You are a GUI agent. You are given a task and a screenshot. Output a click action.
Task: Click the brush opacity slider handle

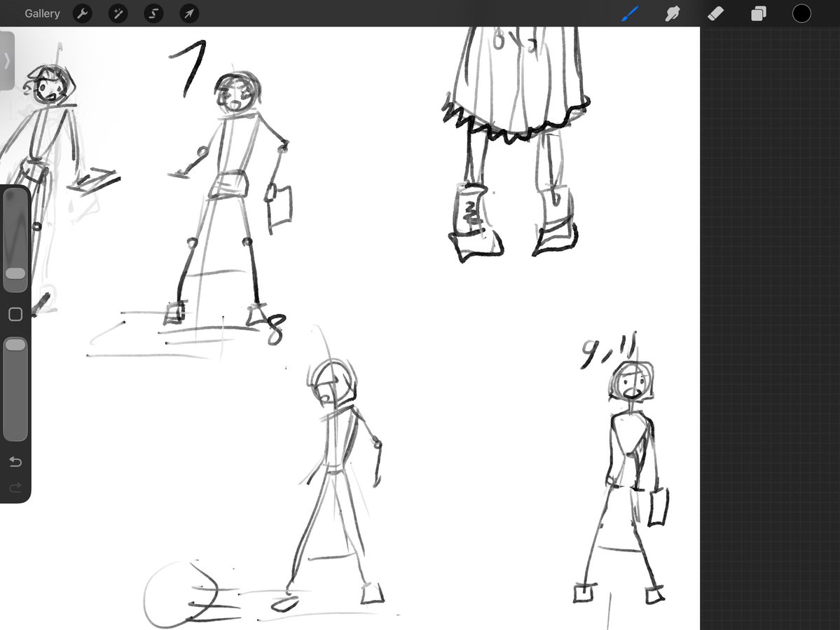pos(15,344)
